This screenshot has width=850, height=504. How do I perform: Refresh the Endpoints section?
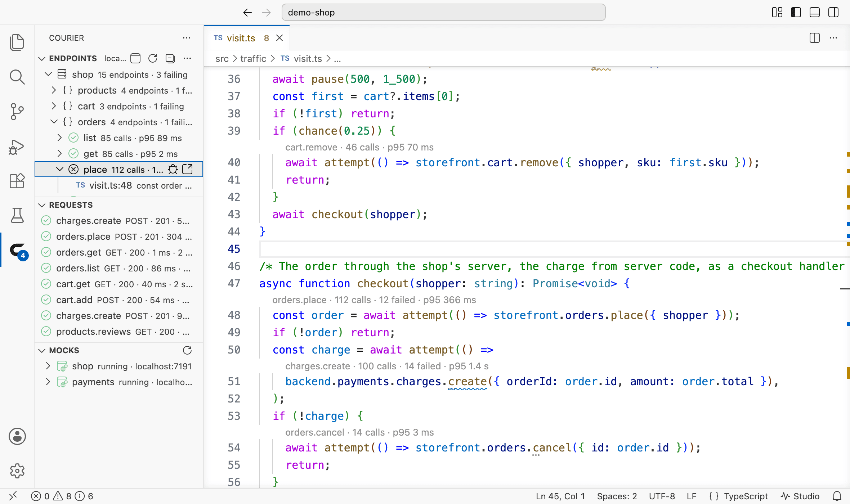[x=153, y=58]
